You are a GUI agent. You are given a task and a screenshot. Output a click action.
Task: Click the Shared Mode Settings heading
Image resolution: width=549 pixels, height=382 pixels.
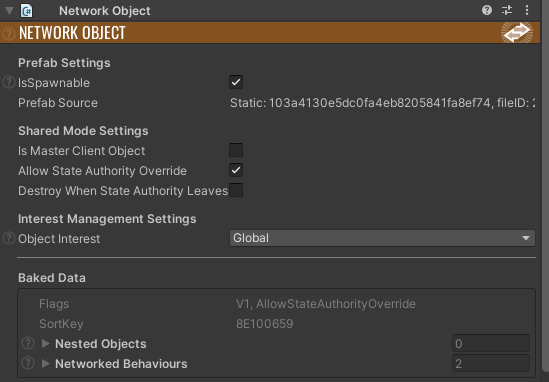point(83,131)
